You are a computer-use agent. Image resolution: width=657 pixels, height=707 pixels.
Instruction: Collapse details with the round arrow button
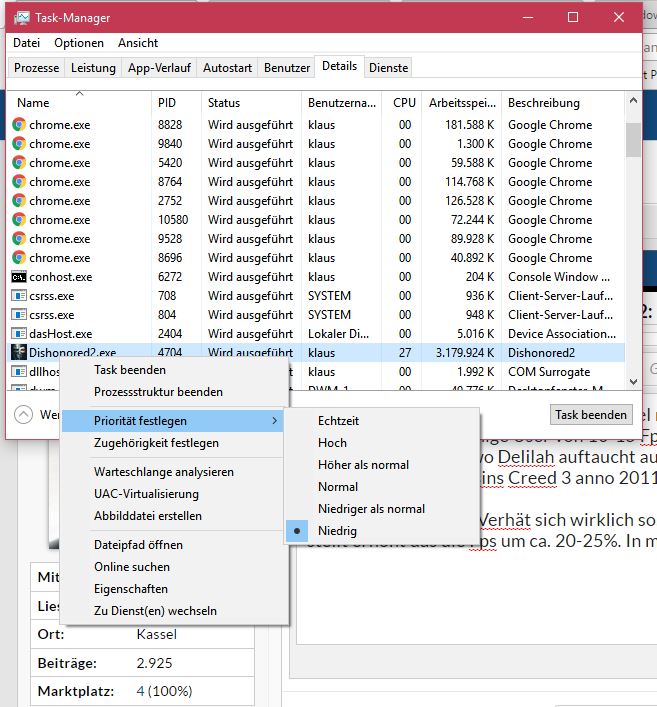[x=23, y=414]
